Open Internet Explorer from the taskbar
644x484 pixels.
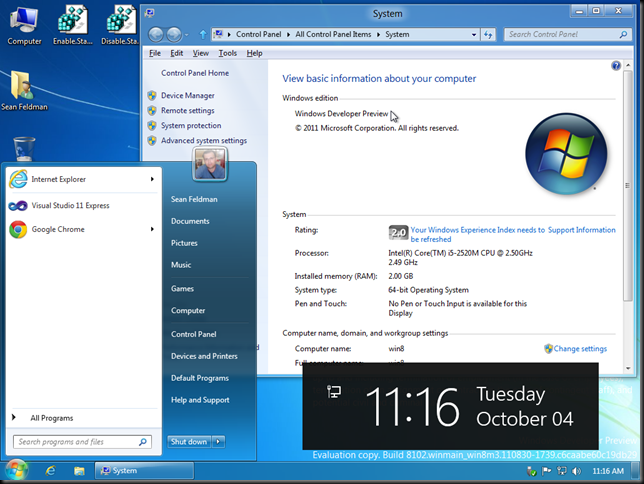pos(51,471)
